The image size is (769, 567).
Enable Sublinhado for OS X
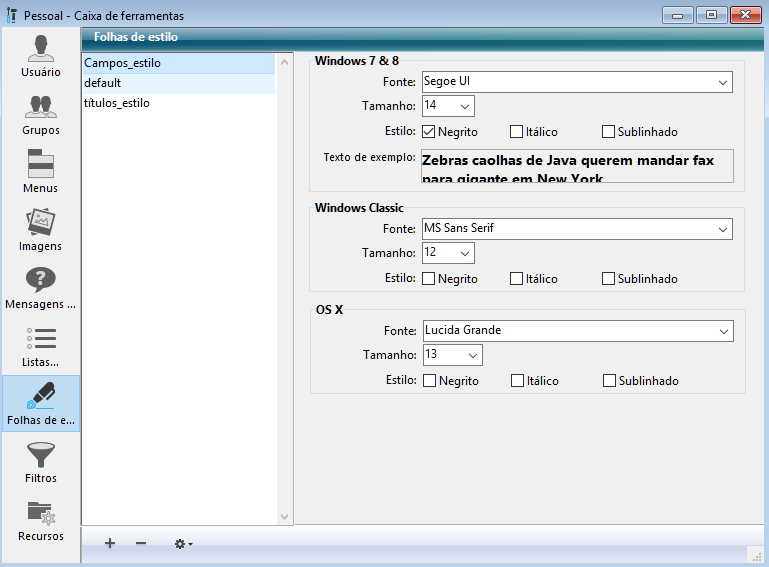tap(610, 381)
